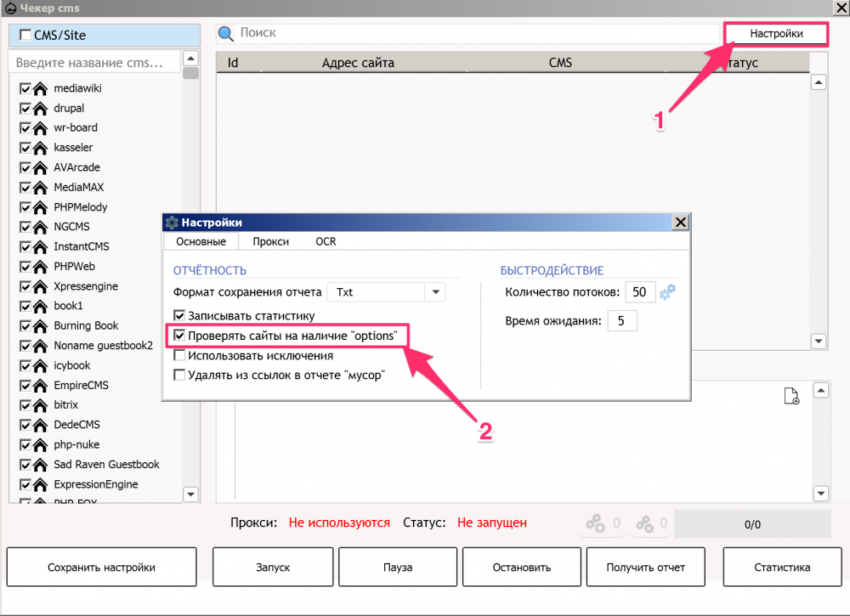Click the Пауза button
The height and width of the screenshot is (616, 850).
[x=398, y=568]
